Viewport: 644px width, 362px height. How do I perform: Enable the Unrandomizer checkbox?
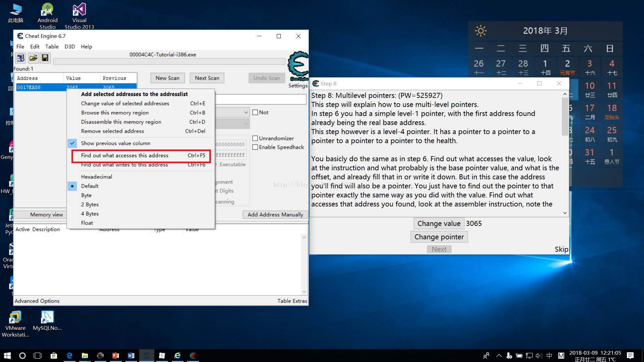(x=255, y=138)
